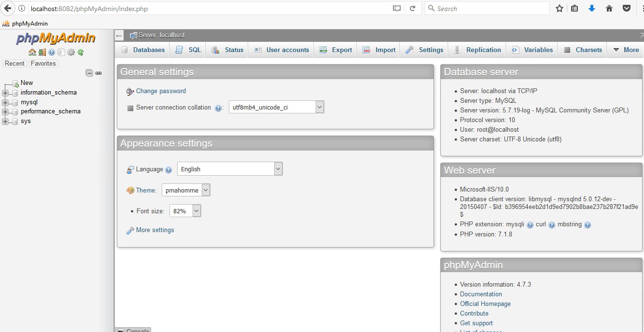Screen dimensions: 644x332
Task: Click the mysql database cylinder icon
Action: tap(15, 102)
